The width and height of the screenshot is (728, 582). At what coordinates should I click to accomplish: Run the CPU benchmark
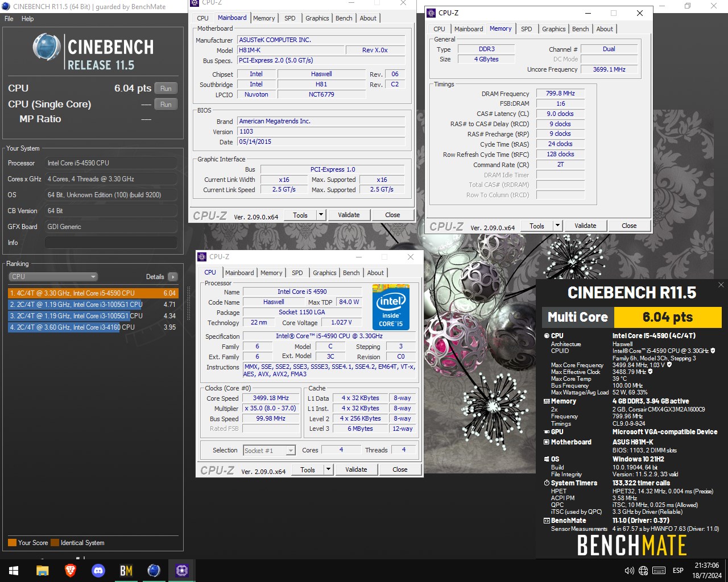point(166,88)
